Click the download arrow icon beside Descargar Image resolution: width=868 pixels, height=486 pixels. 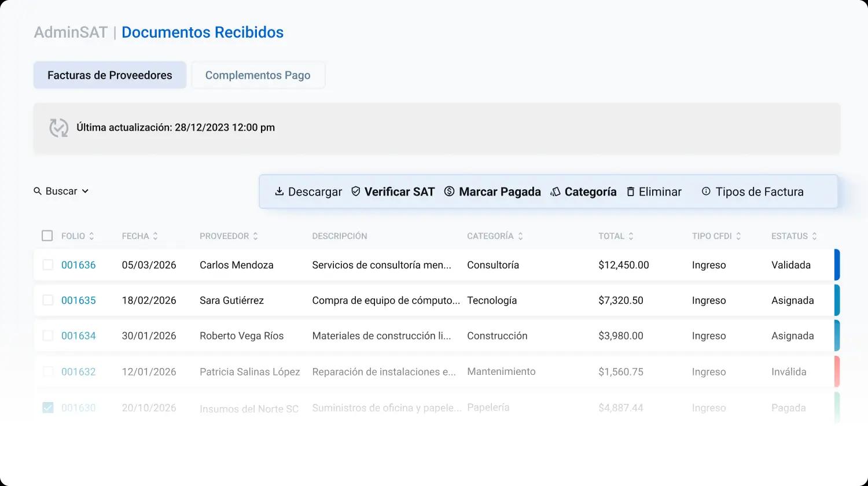tap(279, 192)
